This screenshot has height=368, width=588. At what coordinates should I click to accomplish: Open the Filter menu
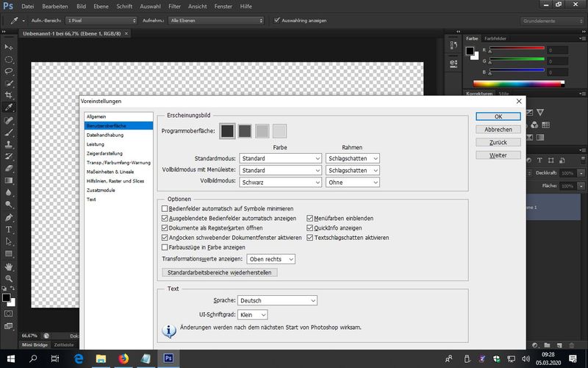[x=174, y=6]
